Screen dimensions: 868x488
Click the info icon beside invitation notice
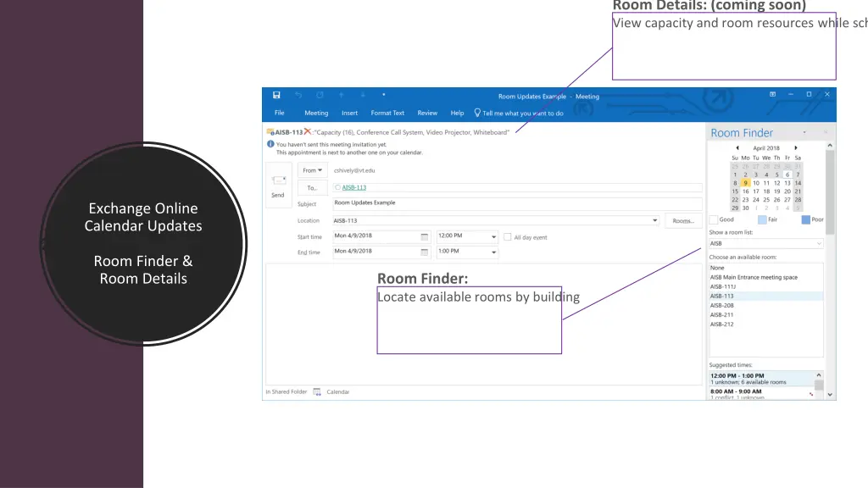tap(270, 144)
